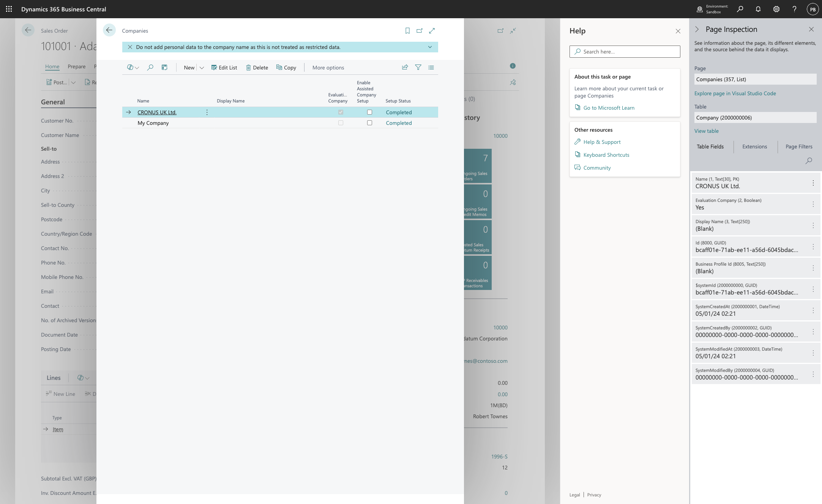Share the Companies list
The width and height of the screenshot is (822, 504).
point(405,68)
